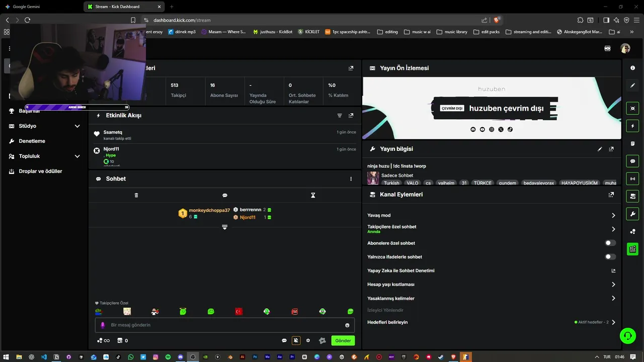Click the KİCKLET bookmark
644x362 pixels.
[x=308, y=32]
